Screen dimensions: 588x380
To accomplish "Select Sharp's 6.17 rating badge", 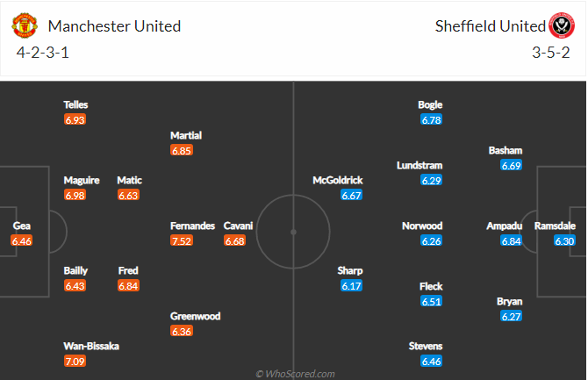I will point(351,285).
